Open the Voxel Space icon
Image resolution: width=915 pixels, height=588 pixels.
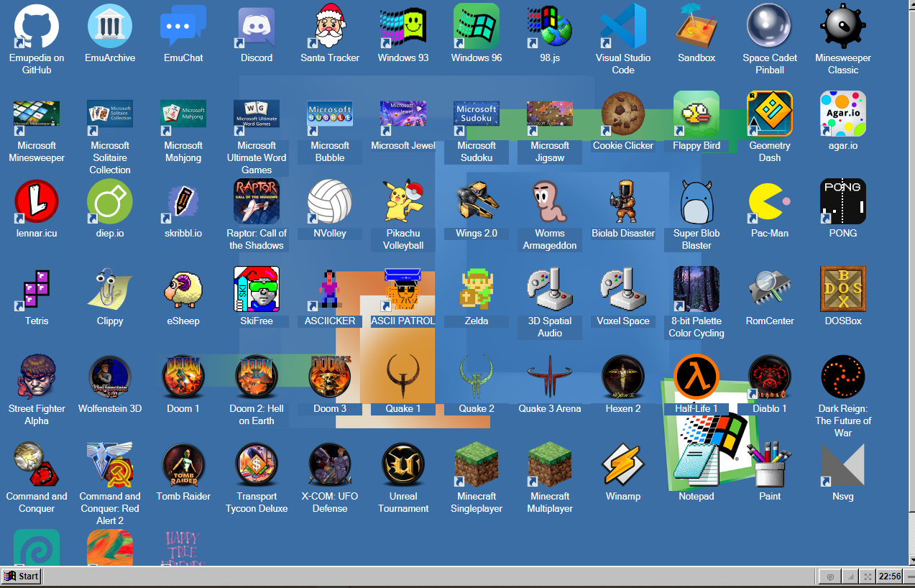(x=623, y=289)
